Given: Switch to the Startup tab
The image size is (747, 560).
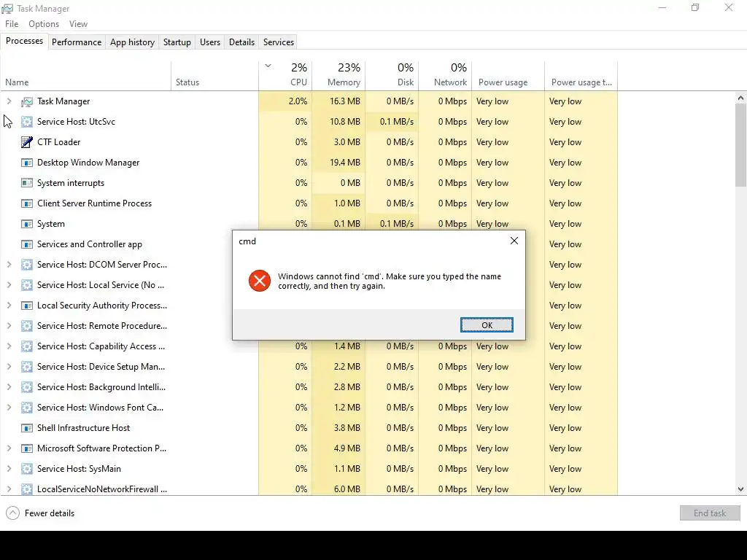Looking at the screenshot, I should tap(177, 42).
